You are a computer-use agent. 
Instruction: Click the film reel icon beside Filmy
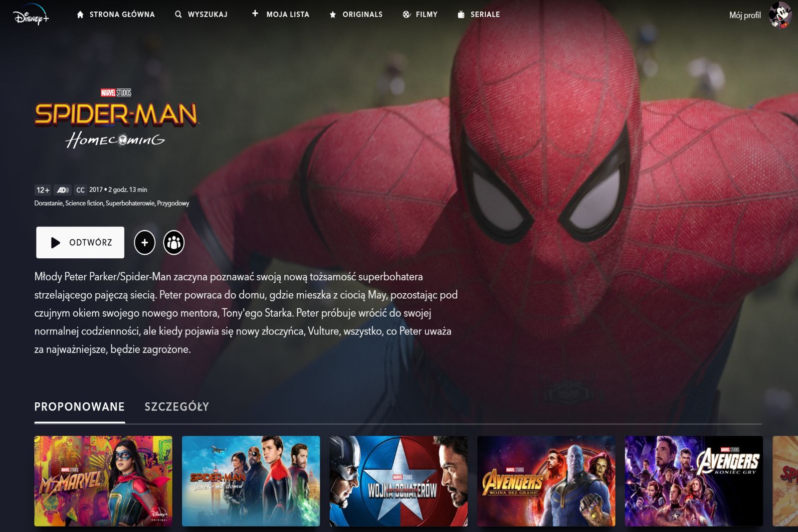(406, 14)
